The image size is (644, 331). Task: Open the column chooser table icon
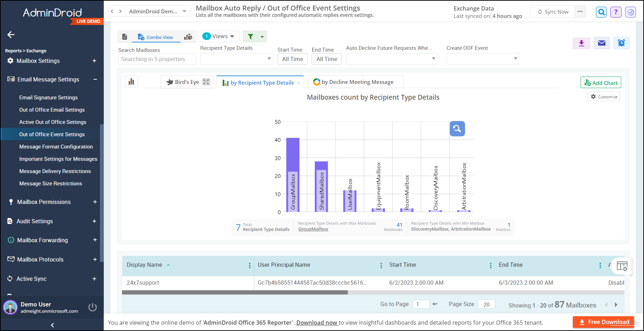pyautogui.click(x=622, y=266)
